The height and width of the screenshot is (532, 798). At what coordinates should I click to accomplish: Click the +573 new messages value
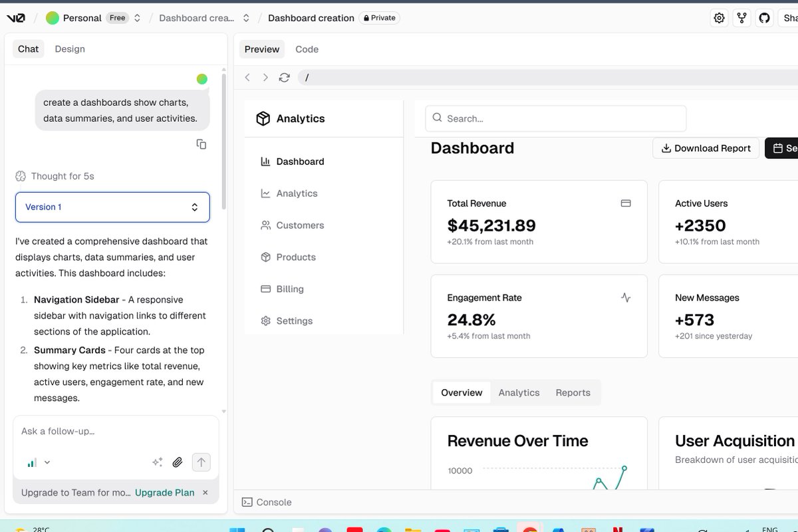point(694,320)
